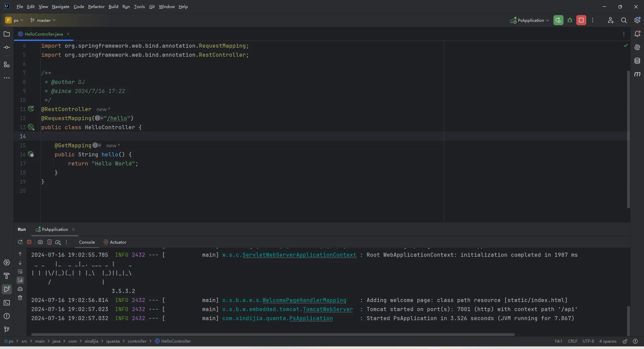This screenshot has height=349, width=644.
Task: Open master branch dropdown
Action: [x=43, y=20]
